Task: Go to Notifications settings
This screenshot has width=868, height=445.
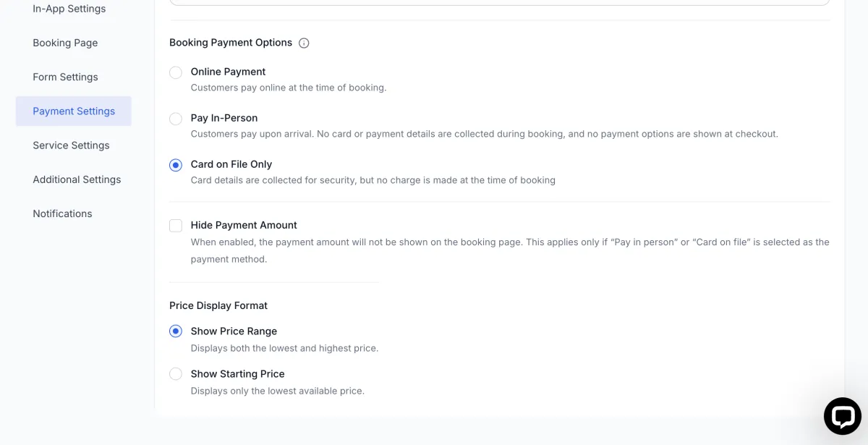Action: pyautogui.click(x=62, y=213)
